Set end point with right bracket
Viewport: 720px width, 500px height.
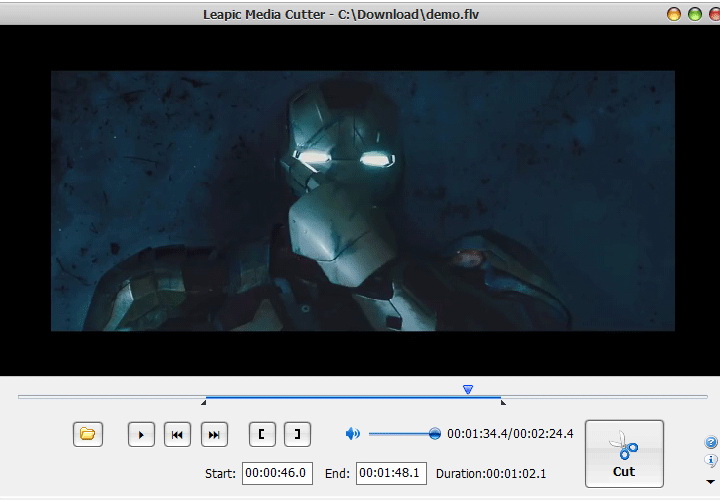(297, 434)
